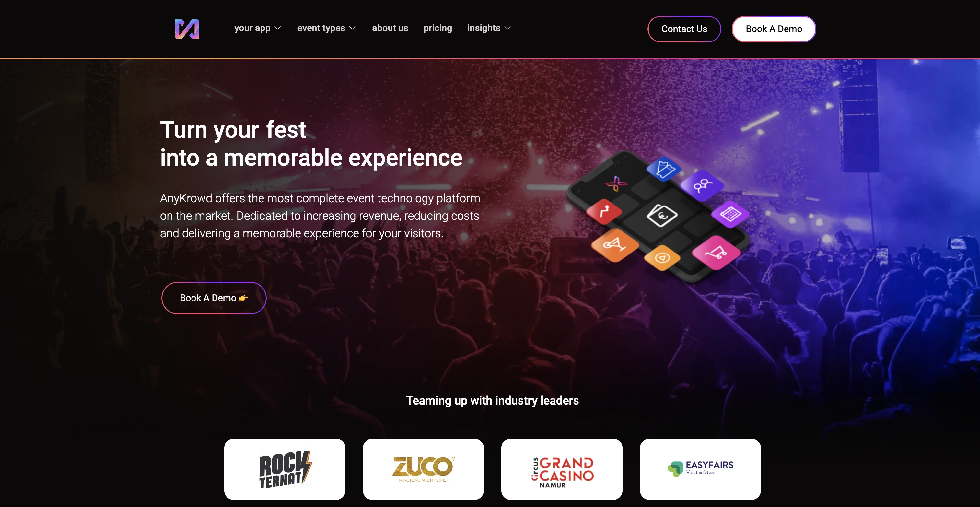Screen dimensions: 980x507
Task: Open the pricing page
Action: [x=437, y=28]
